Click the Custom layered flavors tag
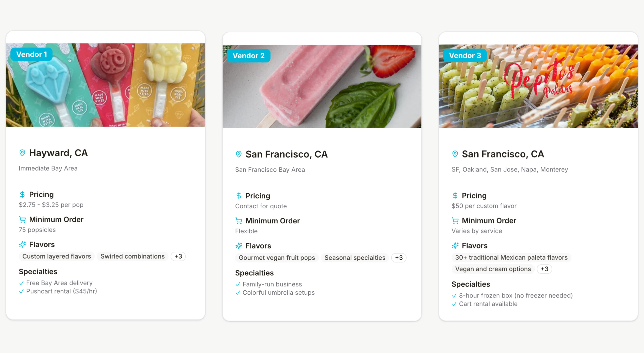 tap(57, 256)
